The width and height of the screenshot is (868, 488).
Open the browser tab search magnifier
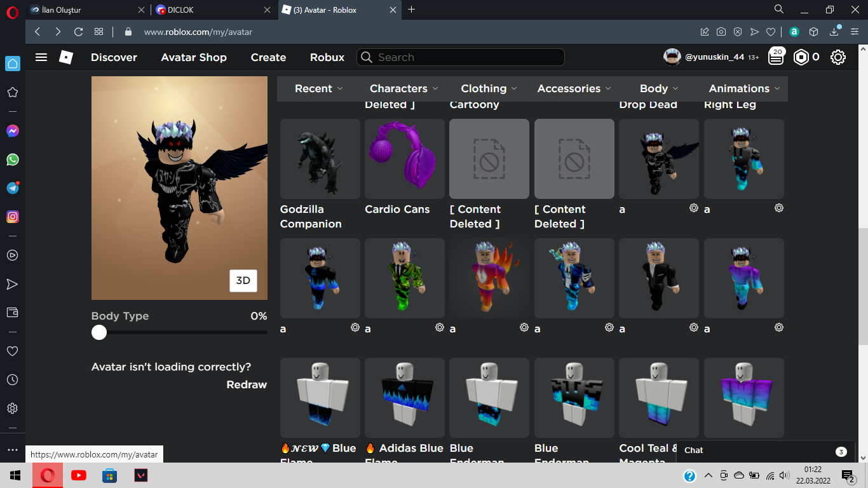tap(779, 10)
